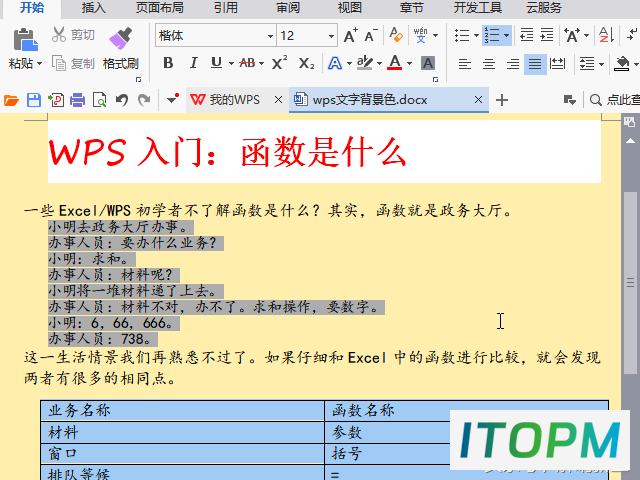Click the Print icon
This screenshot has height=480, width=640.
pos(77,100)
